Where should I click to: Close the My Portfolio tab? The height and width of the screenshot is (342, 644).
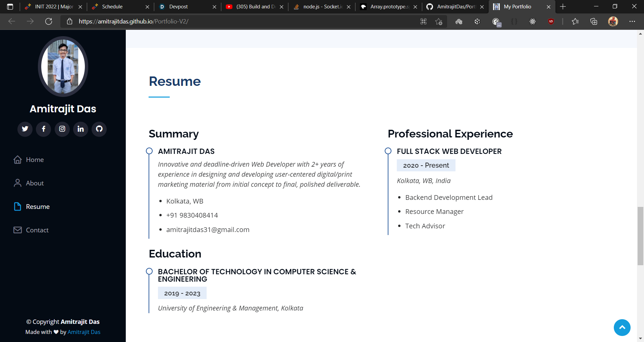pos(549,7)
